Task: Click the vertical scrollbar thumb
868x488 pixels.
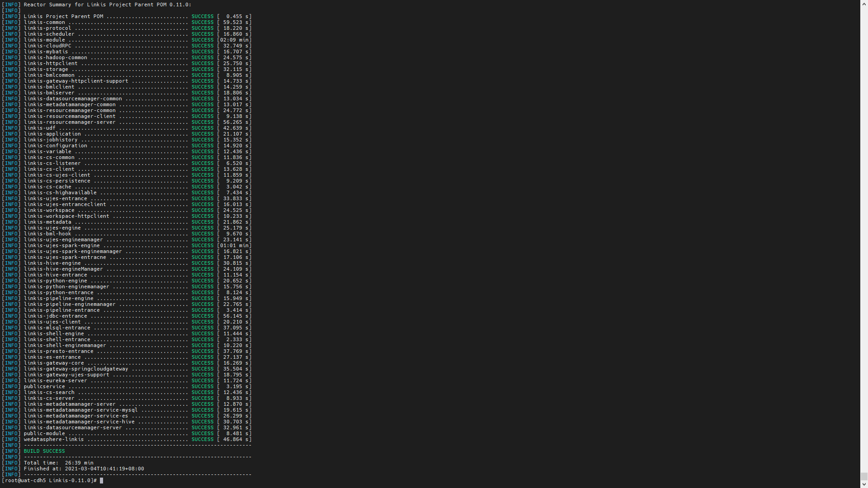Action: [x=864, y=476]
